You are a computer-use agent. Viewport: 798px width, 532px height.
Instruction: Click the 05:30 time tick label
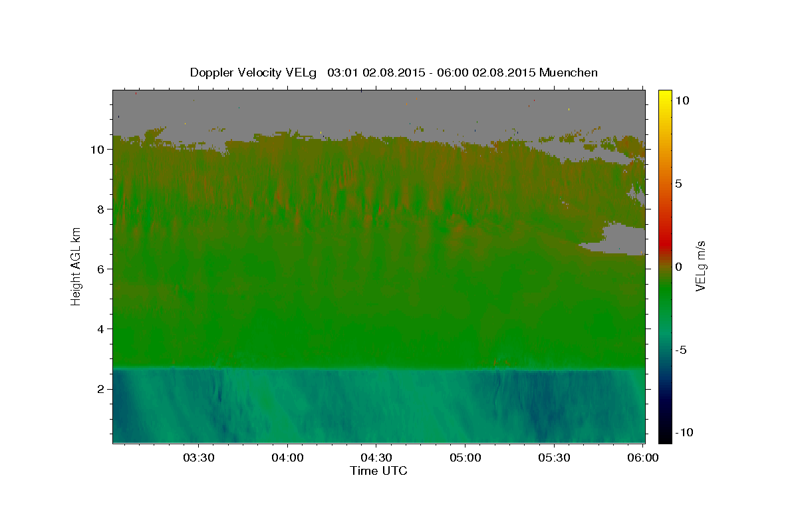click(x=554, y=458)
